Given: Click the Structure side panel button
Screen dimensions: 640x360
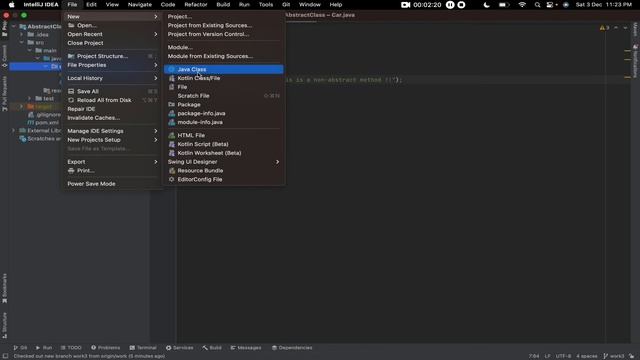Looking at the screenshot, I should pos(4,325).
